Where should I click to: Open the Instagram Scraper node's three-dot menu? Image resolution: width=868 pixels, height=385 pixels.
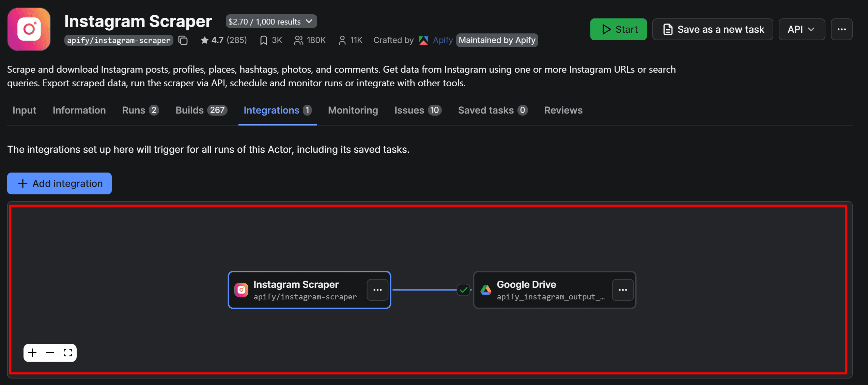point(378,290)
